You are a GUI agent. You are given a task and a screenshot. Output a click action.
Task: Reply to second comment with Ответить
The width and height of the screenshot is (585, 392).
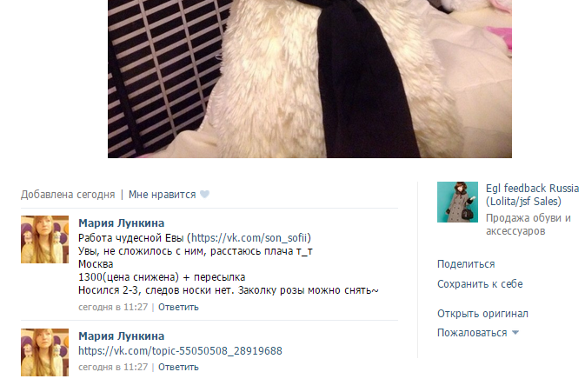click(x=178, y=368)
